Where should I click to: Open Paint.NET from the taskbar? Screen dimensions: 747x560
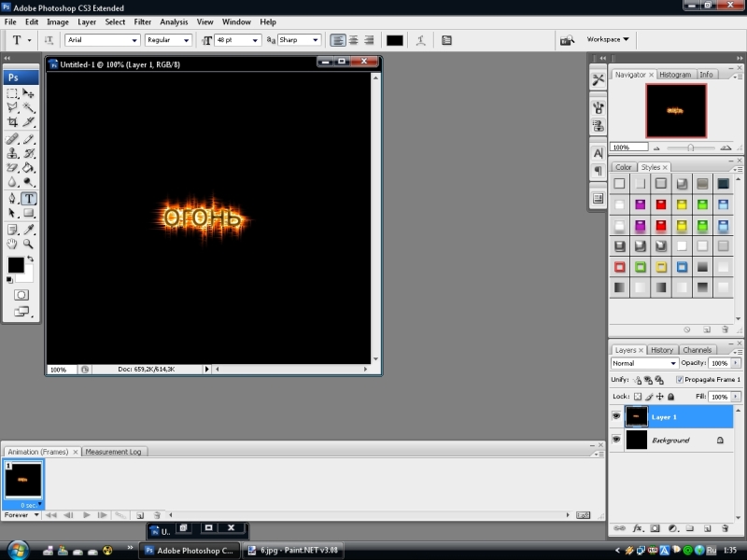coord(293,551)
